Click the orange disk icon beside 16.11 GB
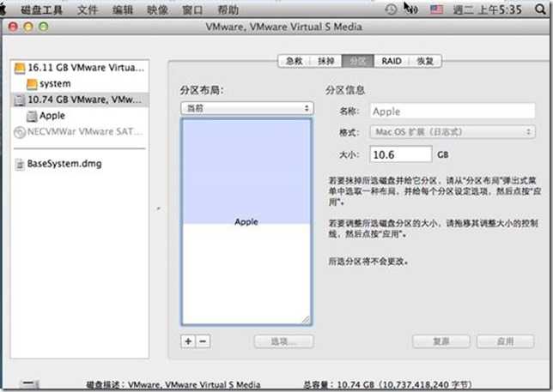Image resolution: width=553 pixels, height=392 pixels. (x=20, y=68)
